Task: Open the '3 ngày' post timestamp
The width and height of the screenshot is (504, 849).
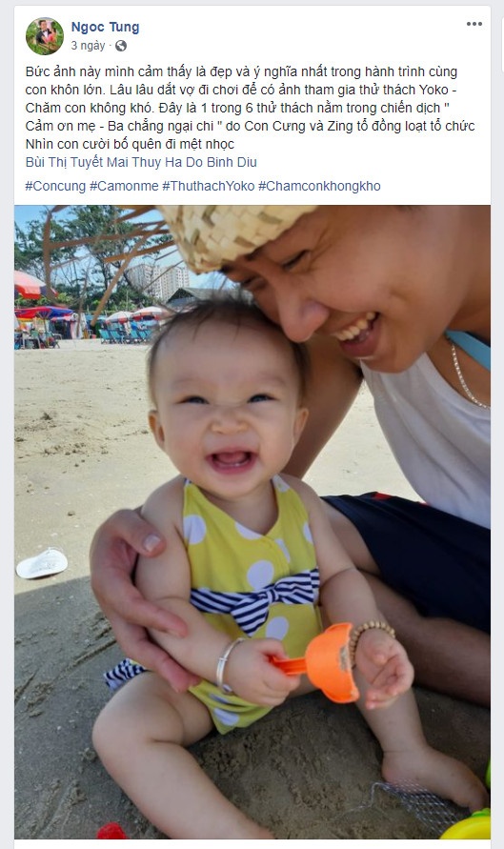Action: [88, 46]
